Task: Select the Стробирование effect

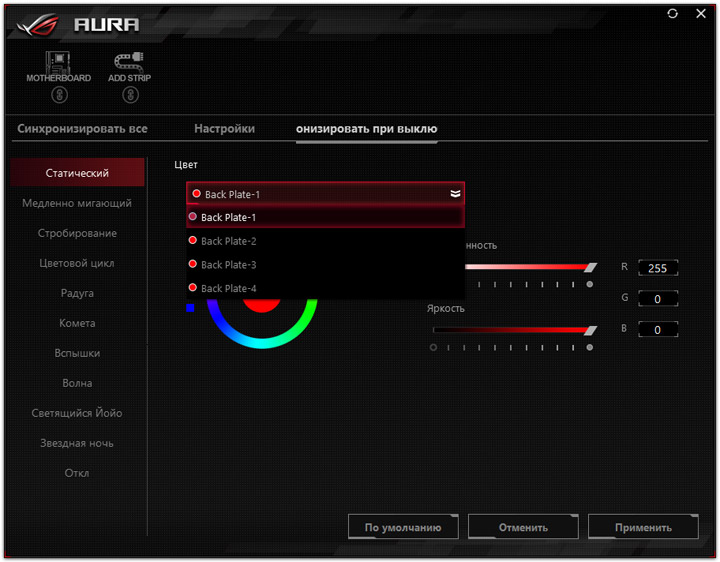Action: tap(77, 233)
